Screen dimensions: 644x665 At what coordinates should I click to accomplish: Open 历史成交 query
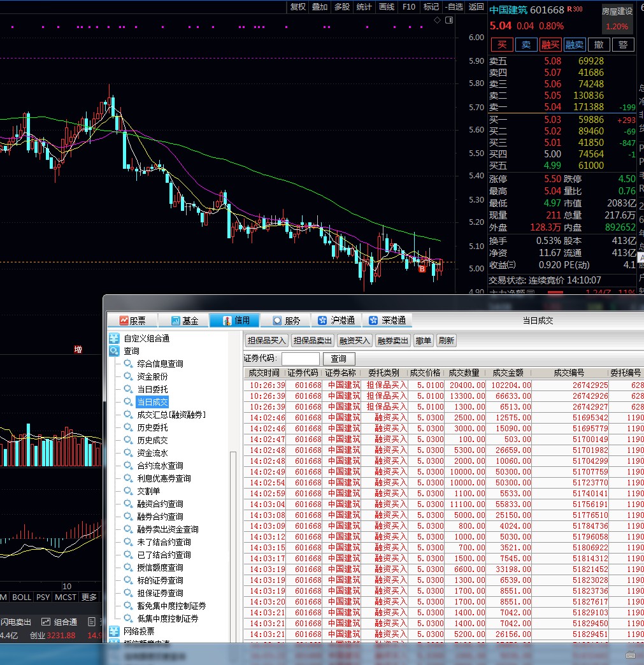click(152, 440)
